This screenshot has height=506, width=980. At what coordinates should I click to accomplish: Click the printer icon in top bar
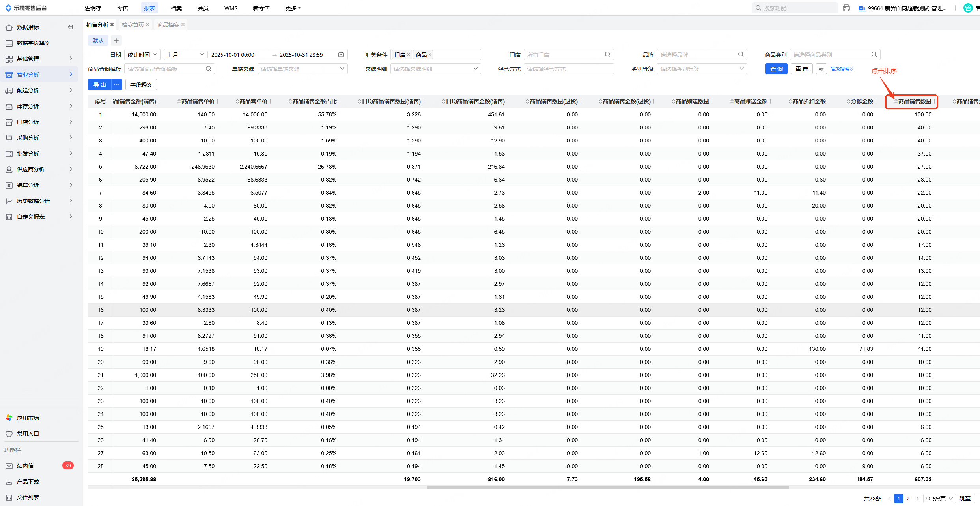coord(846,8)
